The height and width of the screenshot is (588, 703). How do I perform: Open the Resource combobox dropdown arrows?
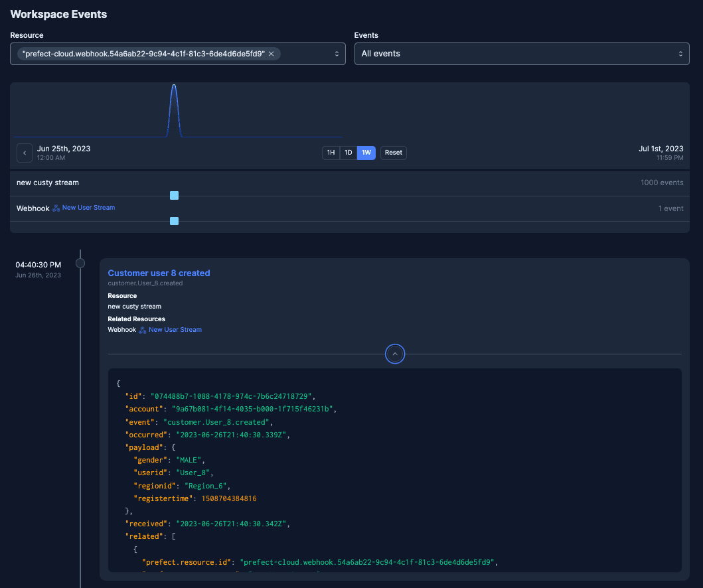337,54
